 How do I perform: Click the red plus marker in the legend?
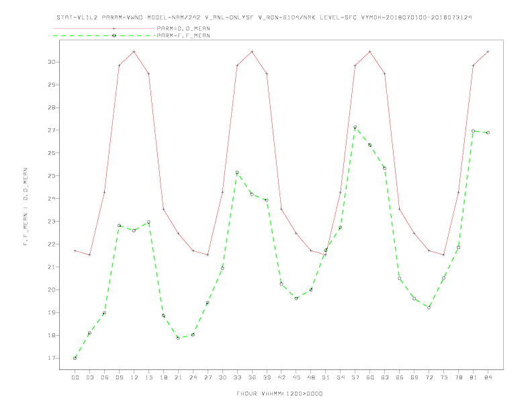pyautogui.click(x=114, y=28)
